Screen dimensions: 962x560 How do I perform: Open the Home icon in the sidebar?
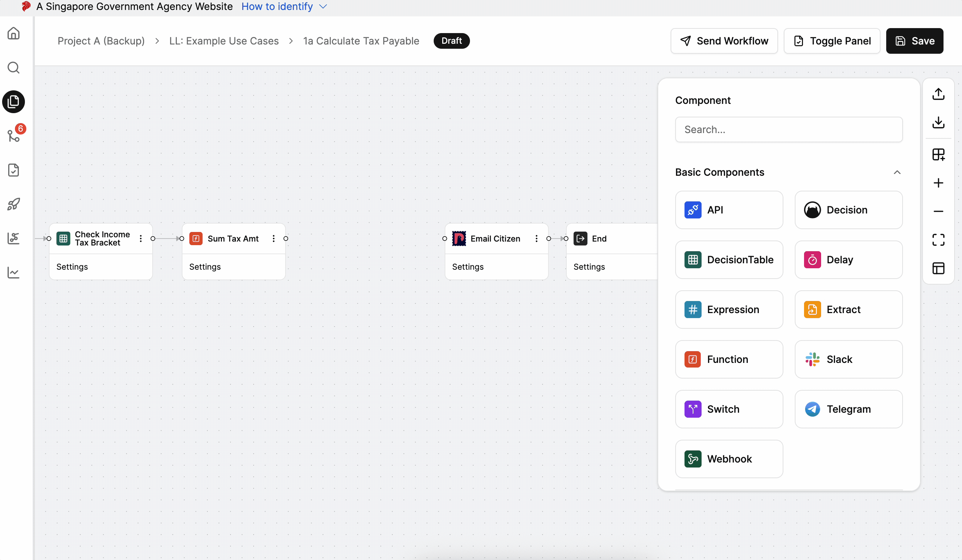pos(14,33)
